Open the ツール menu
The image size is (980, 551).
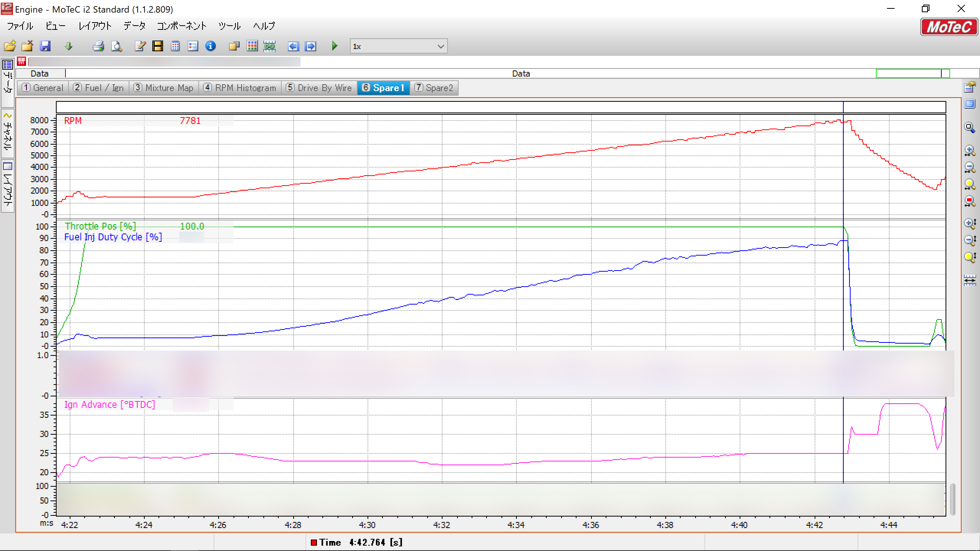coord(229,26)
